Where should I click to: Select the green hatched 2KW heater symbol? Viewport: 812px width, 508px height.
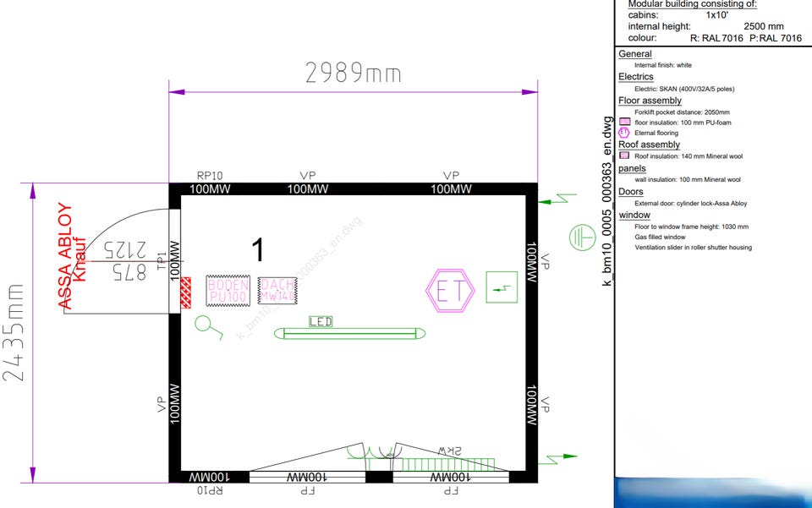(x=448, y=464)
